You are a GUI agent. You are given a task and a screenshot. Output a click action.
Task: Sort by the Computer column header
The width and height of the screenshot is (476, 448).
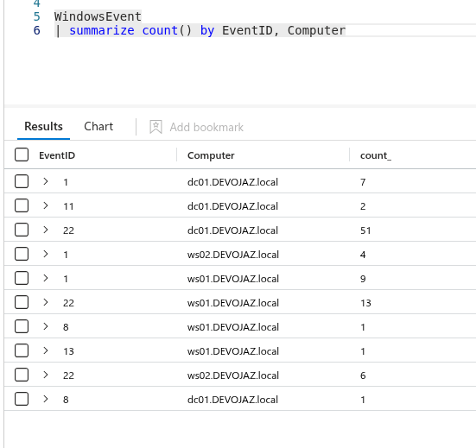point(211,155)
